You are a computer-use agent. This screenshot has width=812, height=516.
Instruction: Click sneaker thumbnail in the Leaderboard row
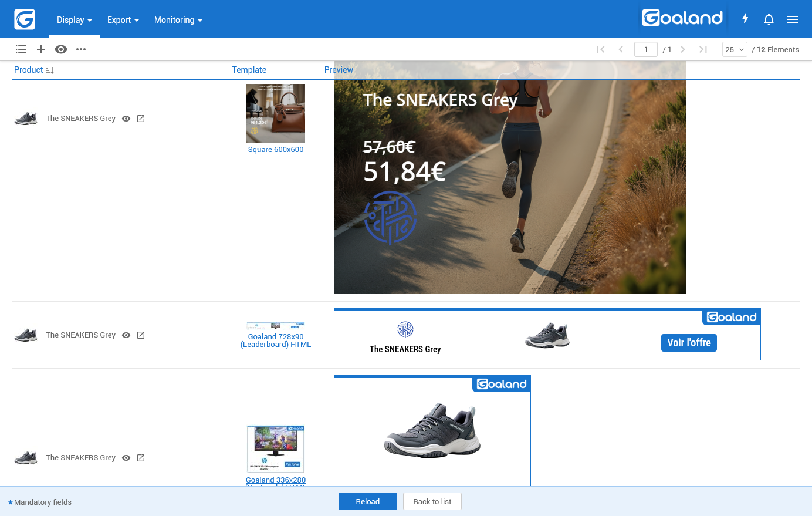click(x=26, y=335)
